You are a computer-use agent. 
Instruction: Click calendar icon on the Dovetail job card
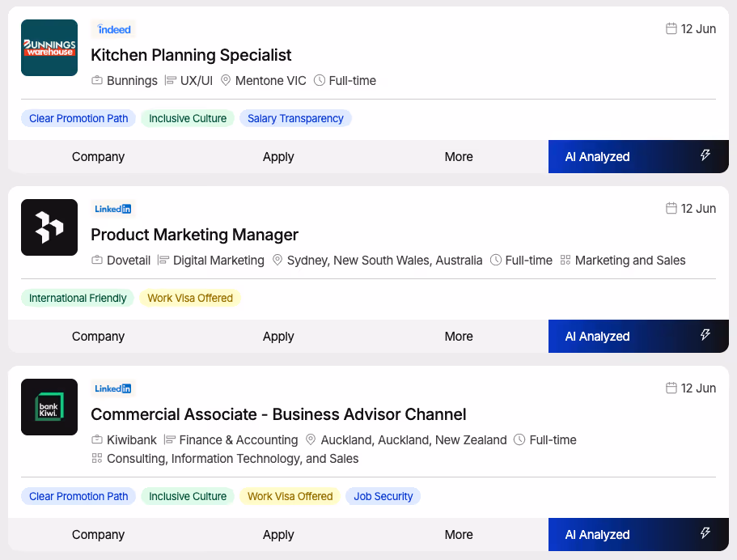[671, 208]
